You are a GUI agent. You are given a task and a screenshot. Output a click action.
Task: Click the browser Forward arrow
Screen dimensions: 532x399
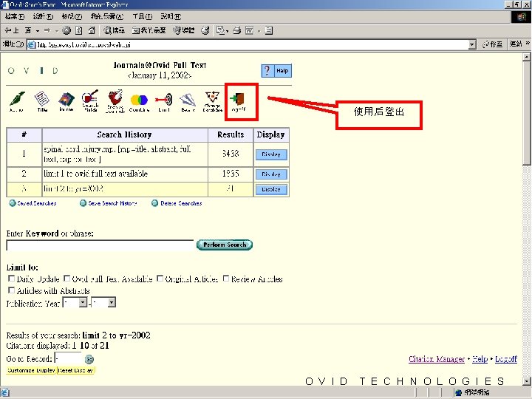point(47,30)
